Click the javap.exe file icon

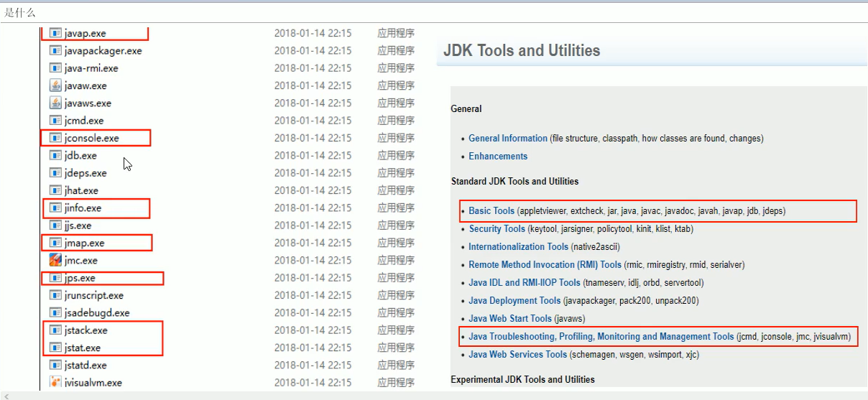click(x=55, y=33)
